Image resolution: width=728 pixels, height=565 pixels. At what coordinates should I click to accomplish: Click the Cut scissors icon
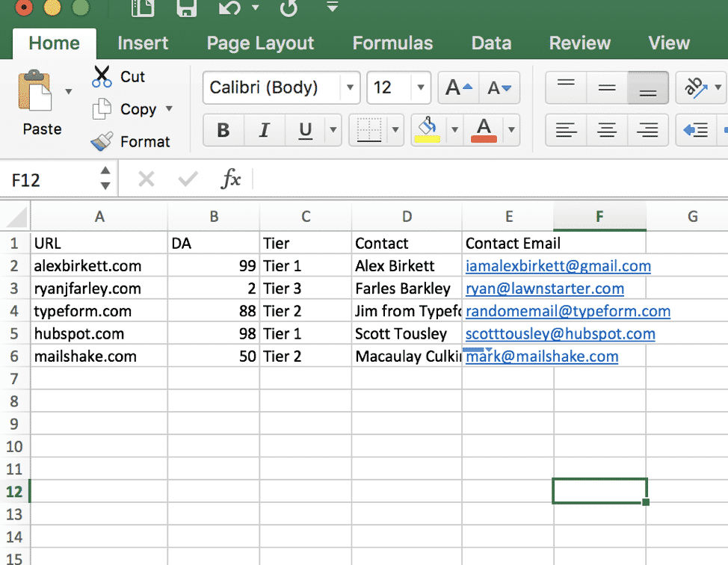102,76
